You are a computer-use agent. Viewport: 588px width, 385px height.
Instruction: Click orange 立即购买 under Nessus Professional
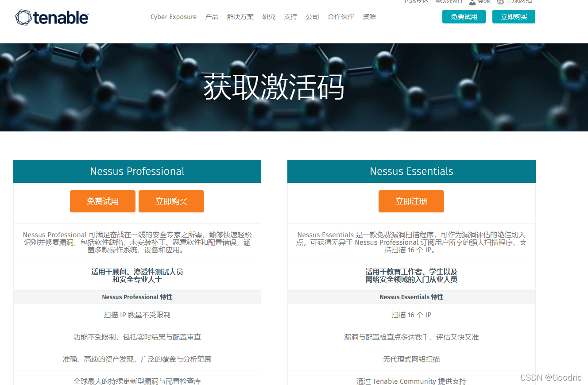click(x=171, y=201)
